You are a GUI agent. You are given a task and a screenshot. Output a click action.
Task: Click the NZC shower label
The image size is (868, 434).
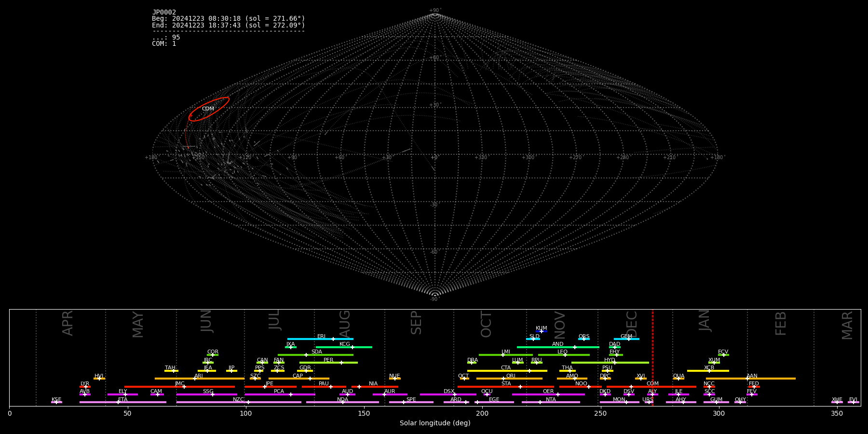pyautogui.click(x=238, y=400)
